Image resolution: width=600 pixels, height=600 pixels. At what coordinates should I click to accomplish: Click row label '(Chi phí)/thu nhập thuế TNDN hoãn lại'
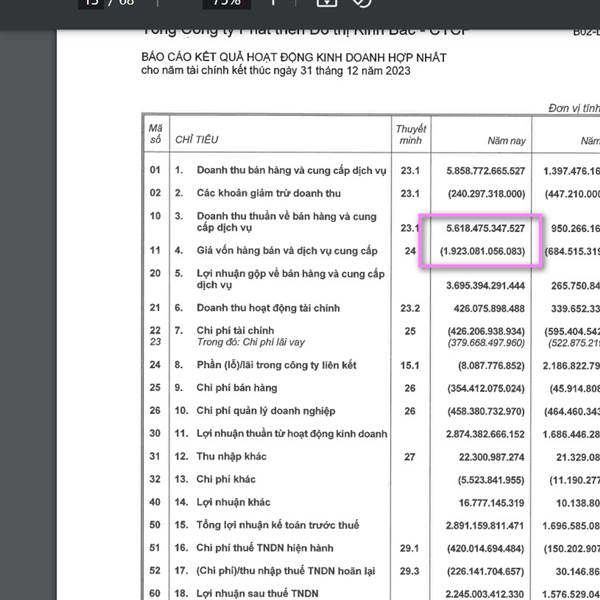click(286, 571)
